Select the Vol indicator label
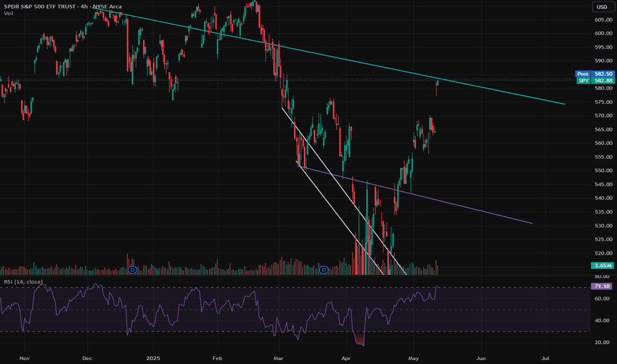This screenshot has width=617, height=364. pyautogui.click(x=8, y=13)
